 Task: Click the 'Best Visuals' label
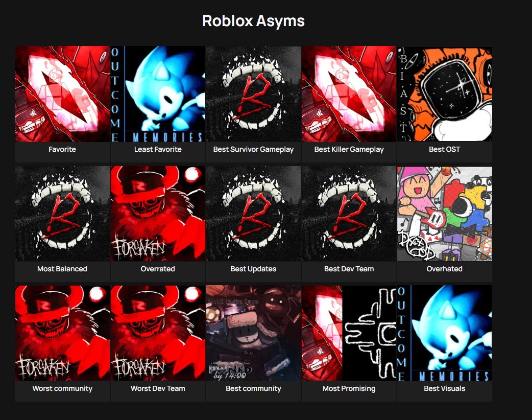(445, 388)
